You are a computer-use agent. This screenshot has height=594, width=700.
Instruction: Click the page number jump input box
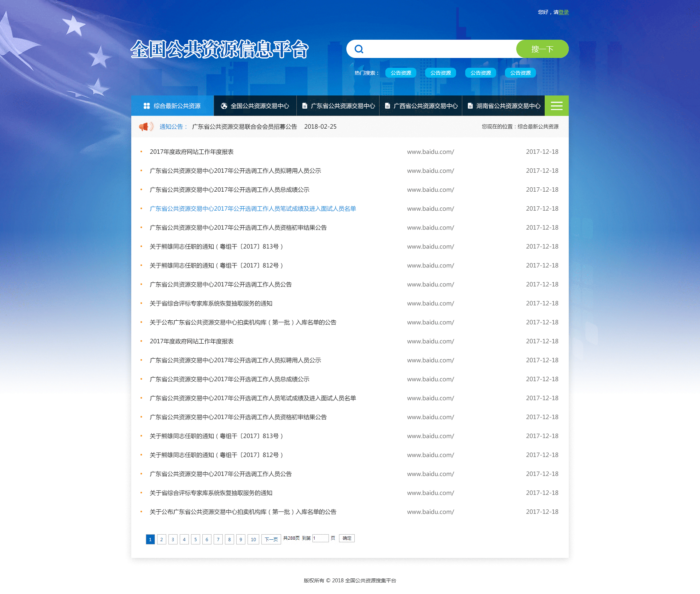[320, 538]
